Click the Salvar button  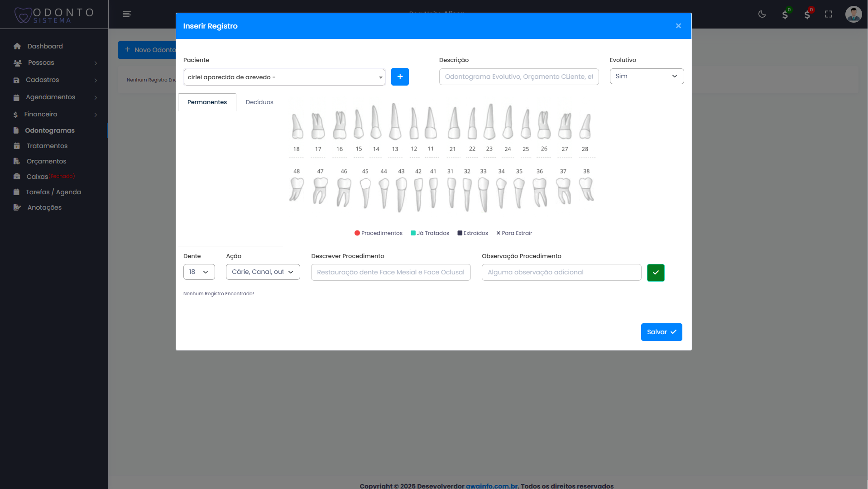[x=661, y=332]
